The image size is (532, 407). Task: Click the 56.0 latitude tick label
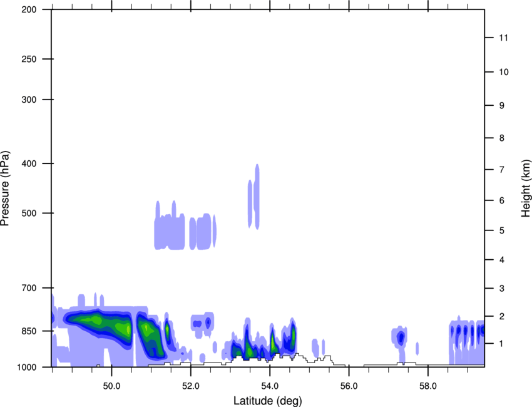point(349,386)
